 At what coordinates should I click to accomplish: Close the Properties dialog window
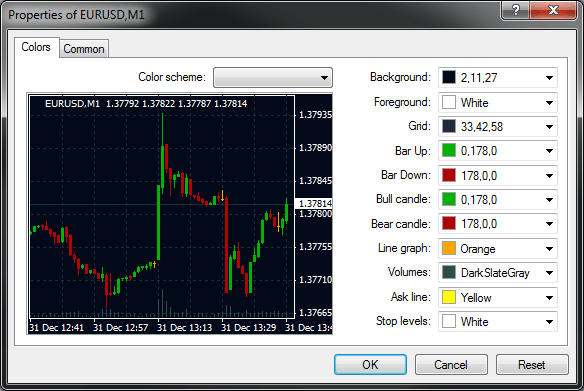click(553, 10)
